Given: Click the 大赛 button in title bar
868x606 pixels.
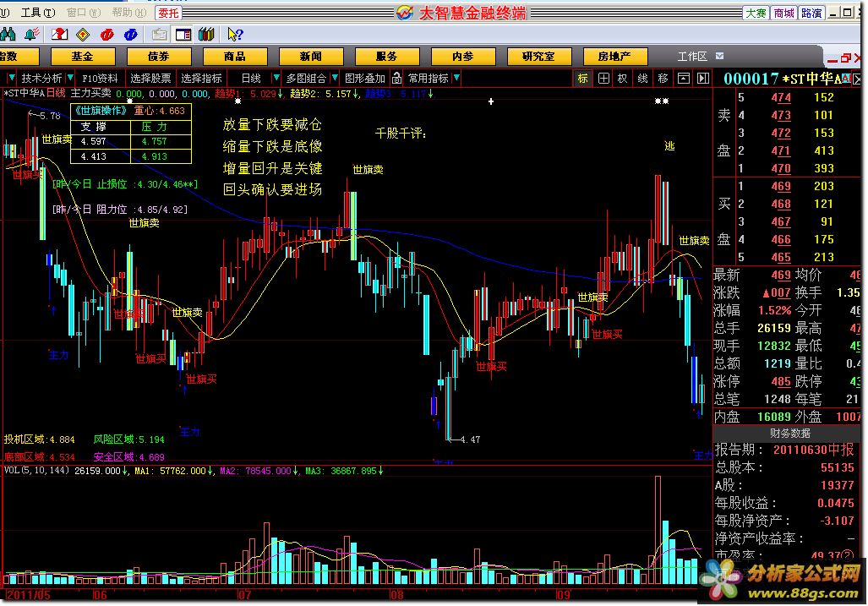Looking at the screenshot, I should [x=756, y=13].
